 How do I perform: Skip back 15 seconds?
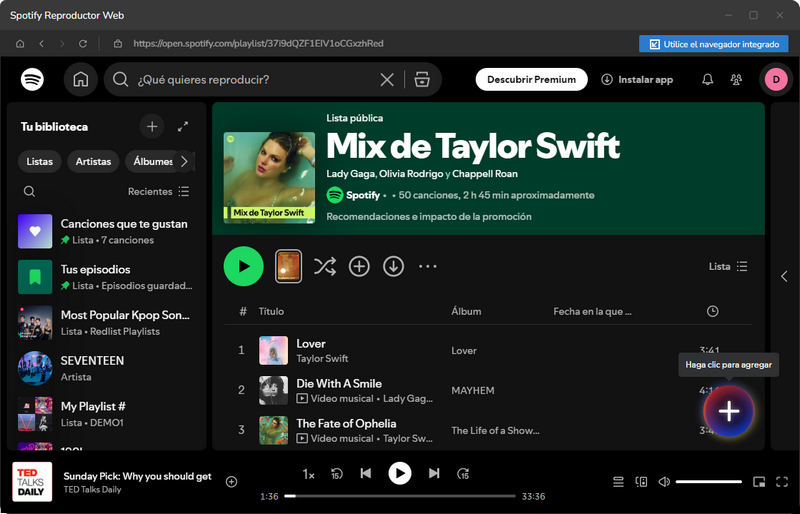pyautogui.click(x=336, y=474)
